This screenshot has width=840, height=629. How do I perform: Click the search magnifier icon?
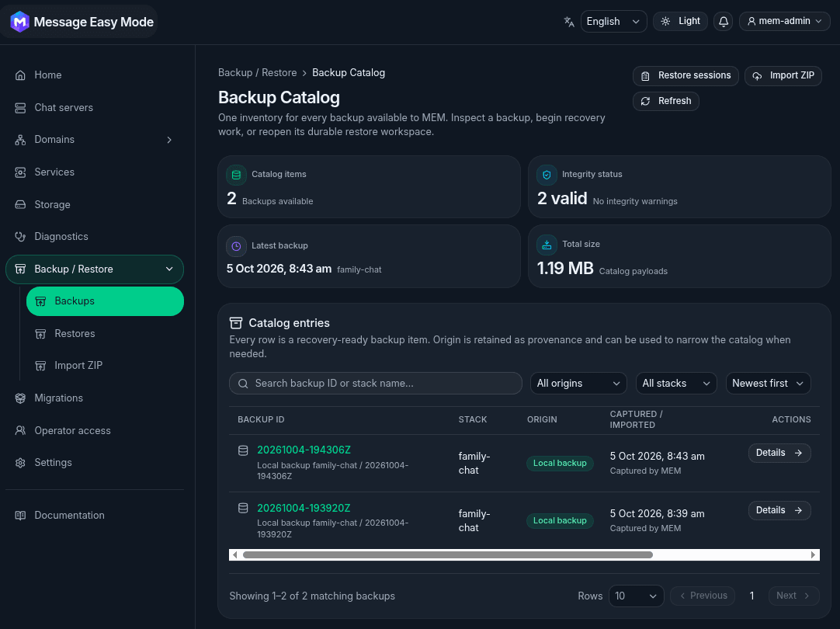pyautogui.click(x=243, y=384)
